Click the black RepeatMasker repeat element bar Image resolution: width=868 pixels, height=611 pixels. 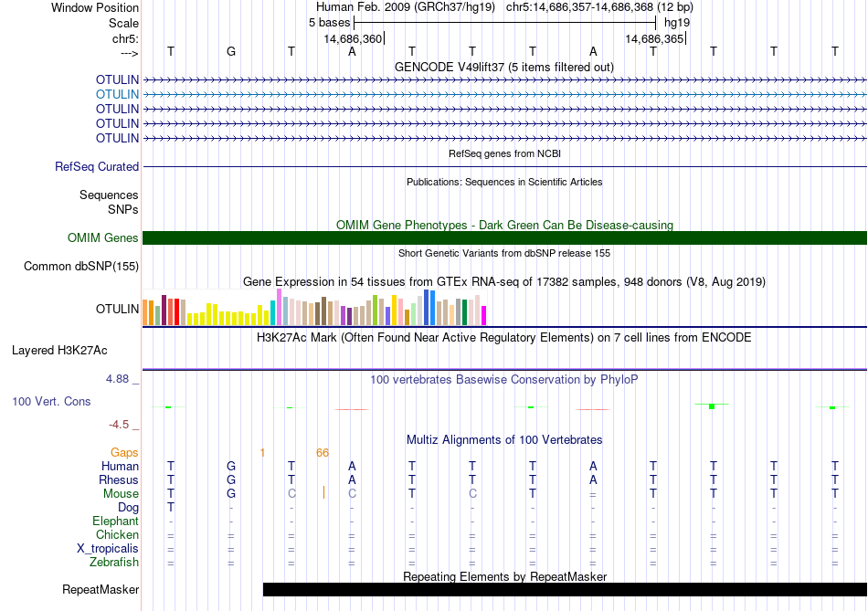pos(565,589)
